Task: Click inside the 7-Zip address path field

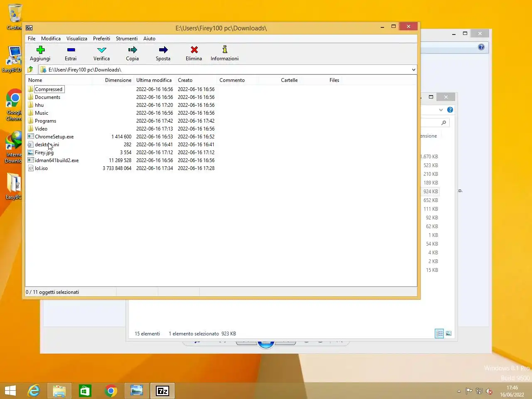Action: coord(229,69)
